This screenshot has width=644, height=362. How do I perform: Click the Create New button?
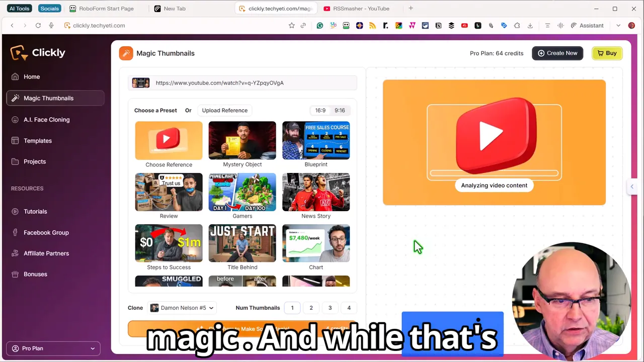(x=557, y=53)
